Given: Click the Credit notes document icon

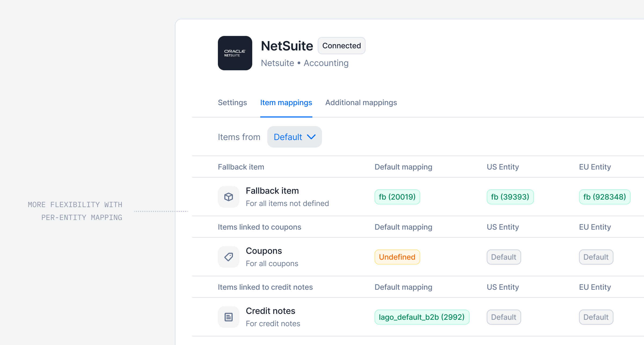Looking at the screenshot, I should (228, 317).
